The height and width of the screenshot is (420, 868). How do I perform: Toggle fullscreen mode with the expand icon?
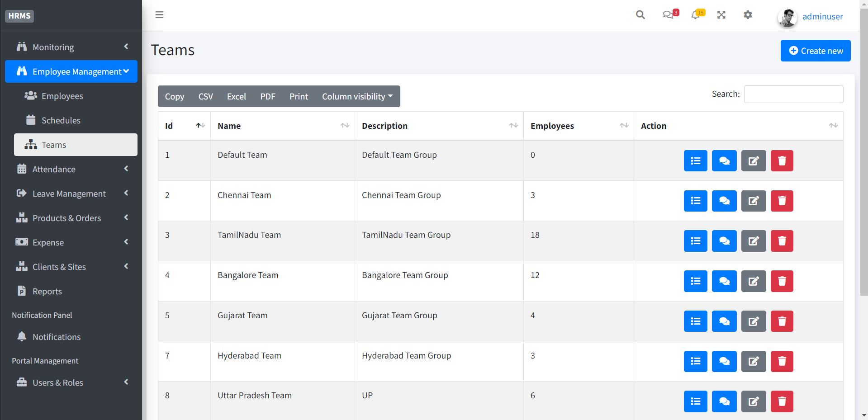click(x=721, y=15)
